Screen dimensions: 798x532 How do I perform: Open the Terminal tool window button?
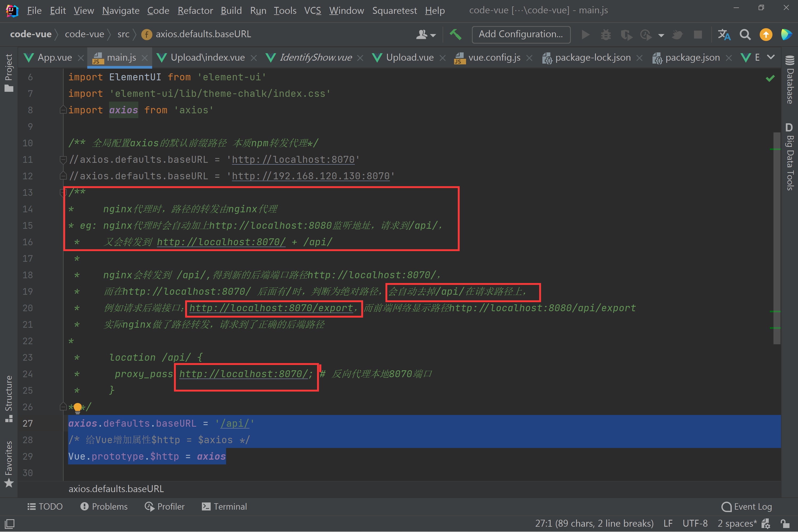(x=224, y=506)
